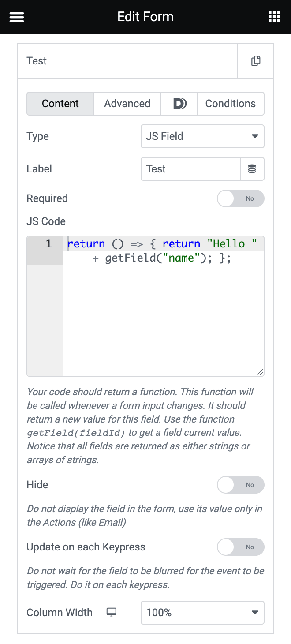Open the widgets panel grid icon

(274, 17)
